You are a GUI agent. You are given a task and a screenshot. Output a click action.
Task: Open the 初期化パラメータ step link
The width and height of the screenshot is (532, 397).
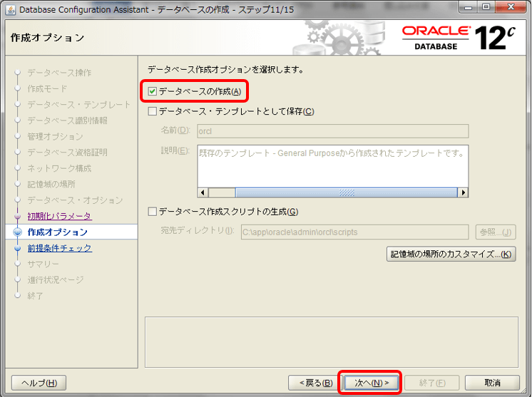[59, 216]
